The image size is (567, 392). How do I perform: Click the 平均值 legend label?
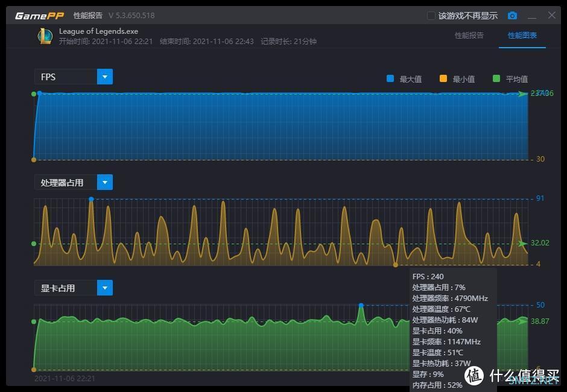(x=517, y=79)
